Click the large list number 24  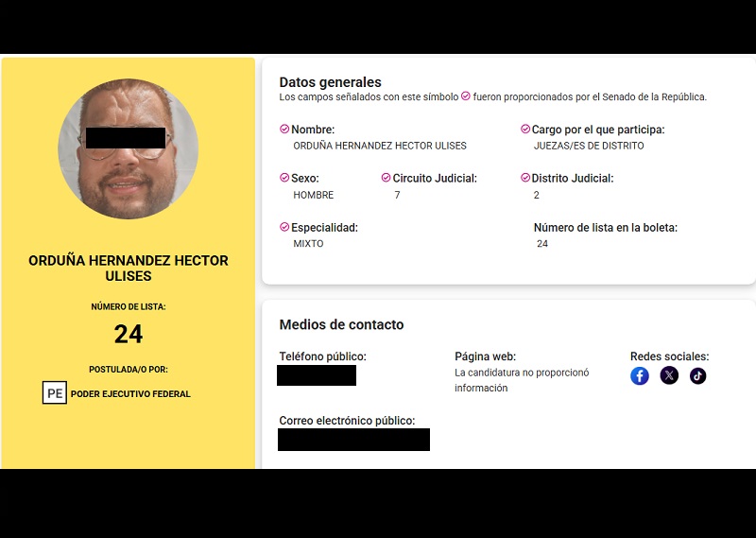click(x=129, y=334)
